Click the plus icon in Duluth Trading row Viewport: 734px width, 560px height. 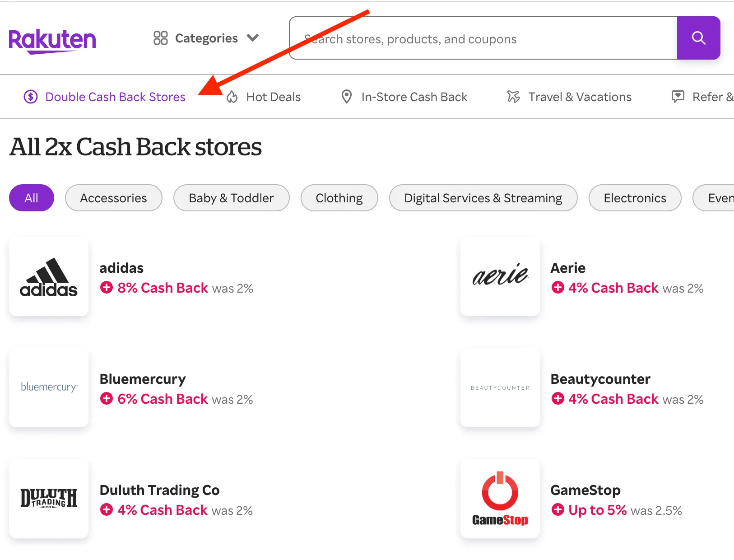107,509
